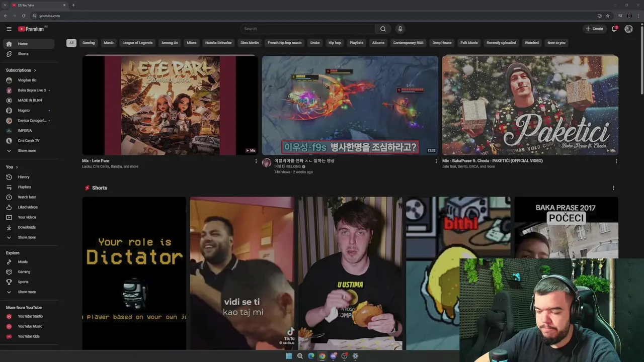The height and width of the screenshot is (362, 644).
Task: Play the Paketici mix thumbnail
Action: (x=530, y=105)
